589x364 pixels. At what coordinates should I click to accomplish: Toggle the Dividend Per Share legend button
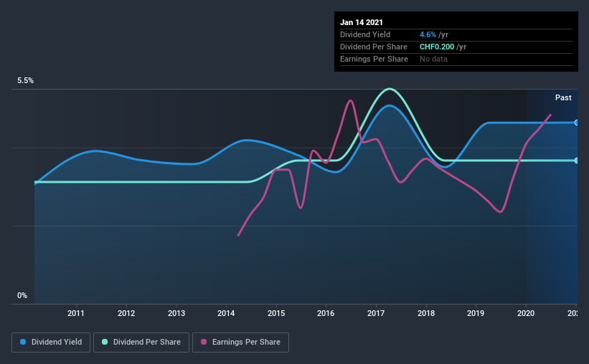click(x=141, y=343)
